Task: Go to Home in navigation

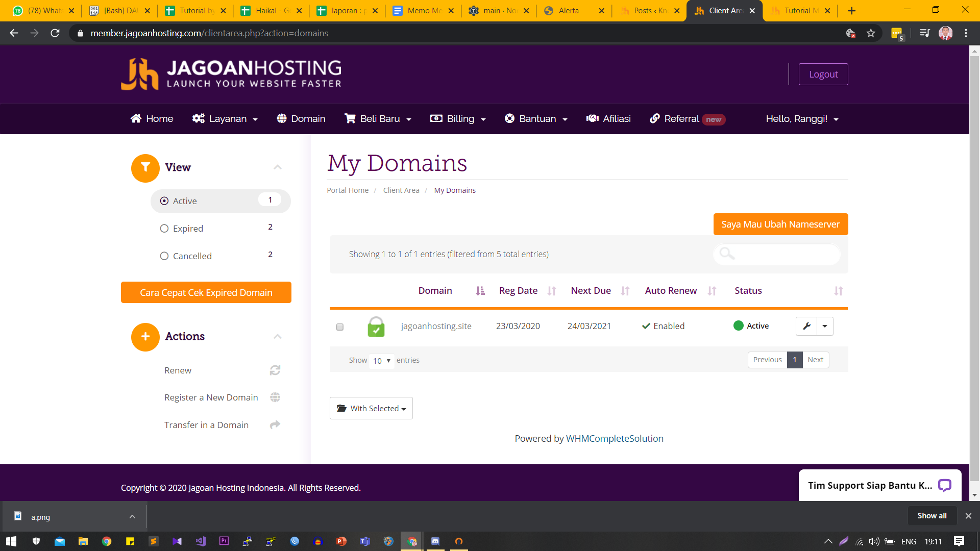Action: click(152, 119)
